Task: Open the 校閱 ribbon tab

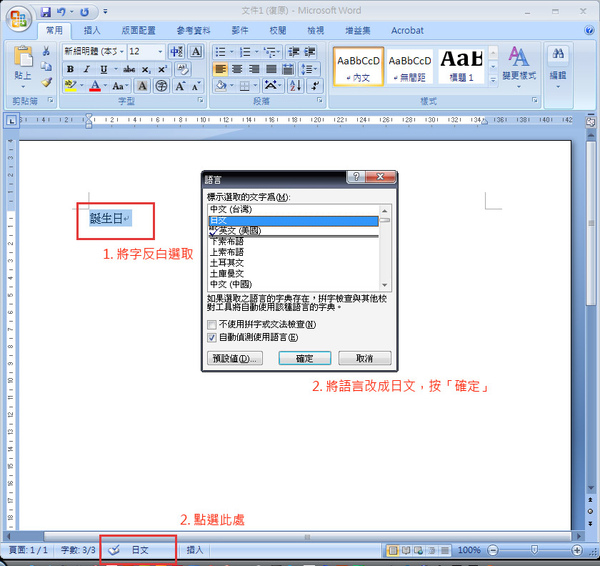Action: click(278, 31)
